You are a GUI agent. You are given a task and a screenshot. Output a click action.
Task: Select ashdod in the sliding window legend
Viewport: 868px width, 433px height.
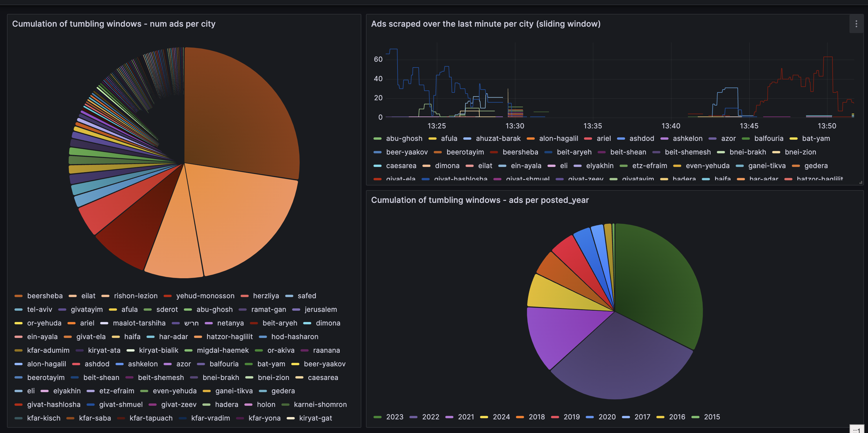(642, 138)
